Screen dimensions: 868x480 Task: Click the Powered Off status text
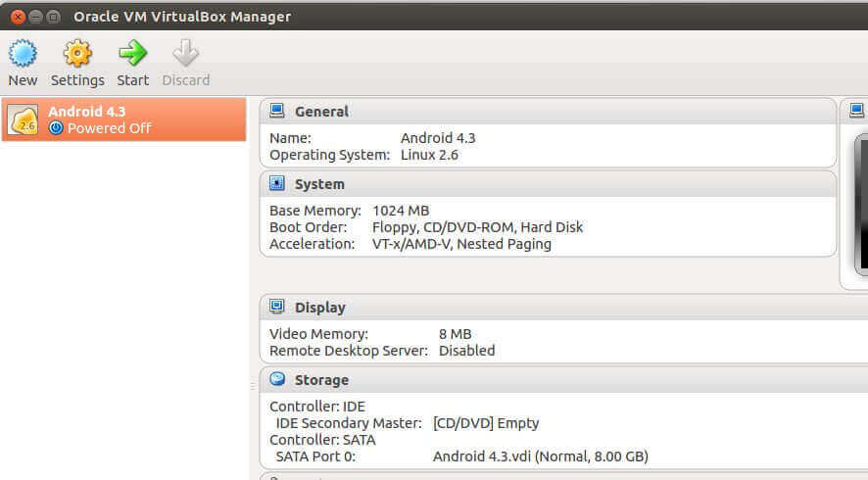pos(109,128)
